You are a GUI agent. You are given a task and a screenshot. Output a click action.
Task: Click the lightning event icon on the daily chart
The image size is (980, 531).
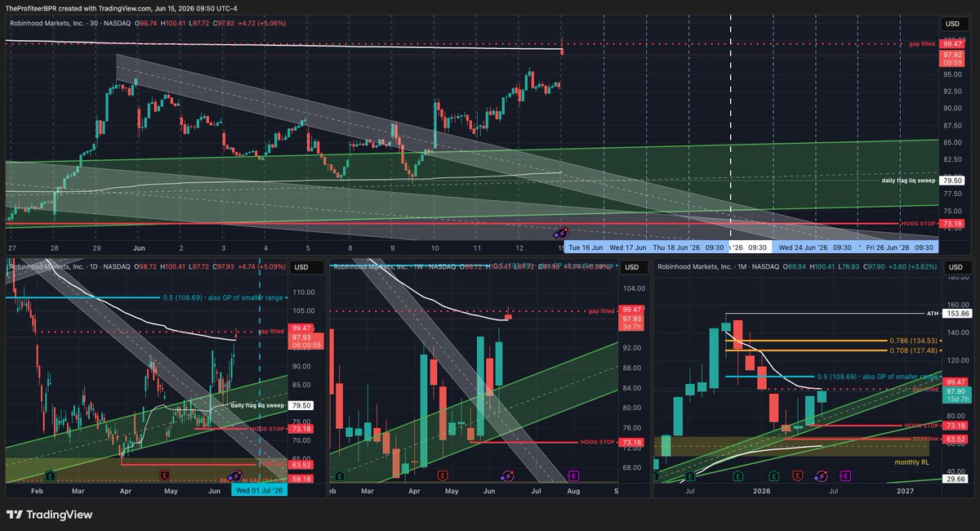(x=235, y=475)
